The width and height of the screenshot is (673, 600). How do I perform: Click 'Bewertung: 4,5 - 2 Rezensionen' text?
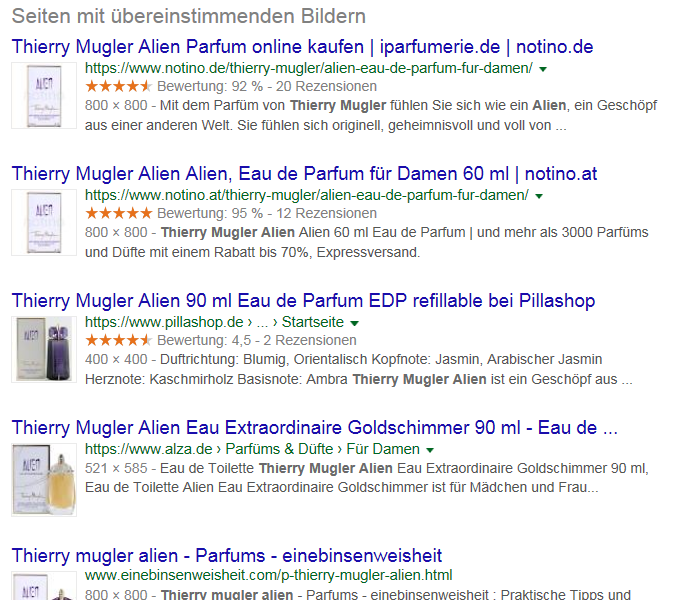pos(257,340)
